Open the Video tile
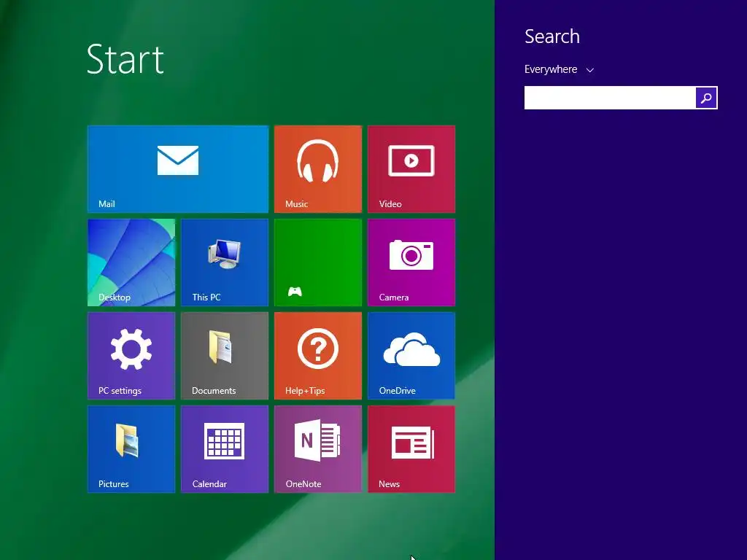 tap(411, 169)
